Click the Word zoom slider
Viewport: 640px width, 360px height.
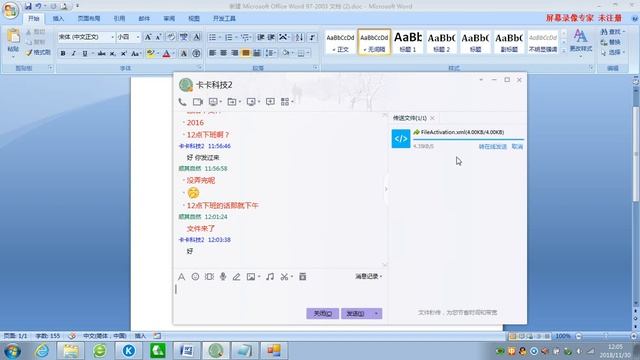(606, 336)
